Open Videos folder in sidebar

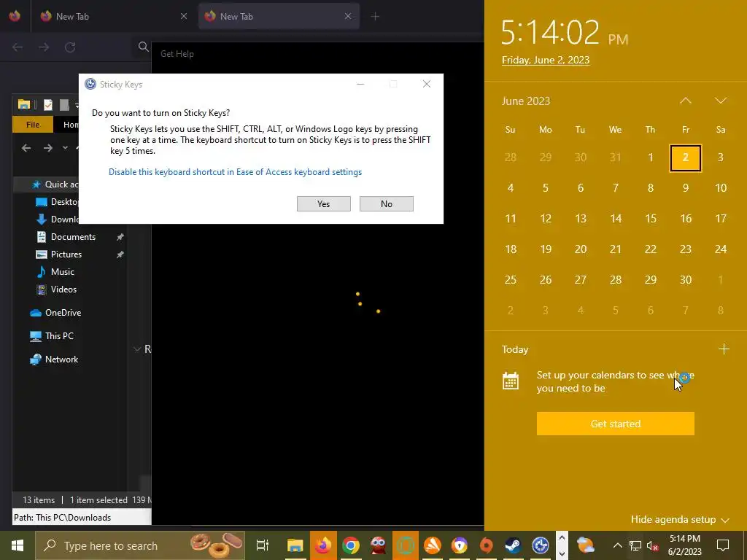63,289
